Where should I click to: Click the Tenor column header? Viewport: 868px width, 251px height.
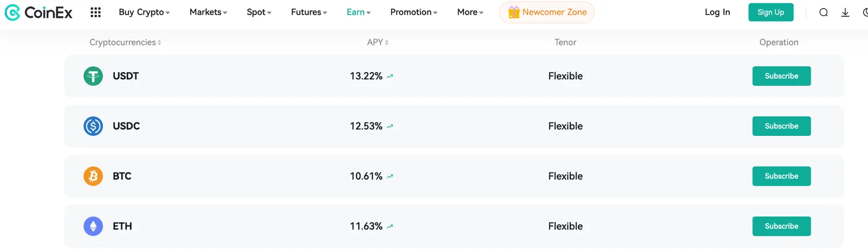point(565,42)
